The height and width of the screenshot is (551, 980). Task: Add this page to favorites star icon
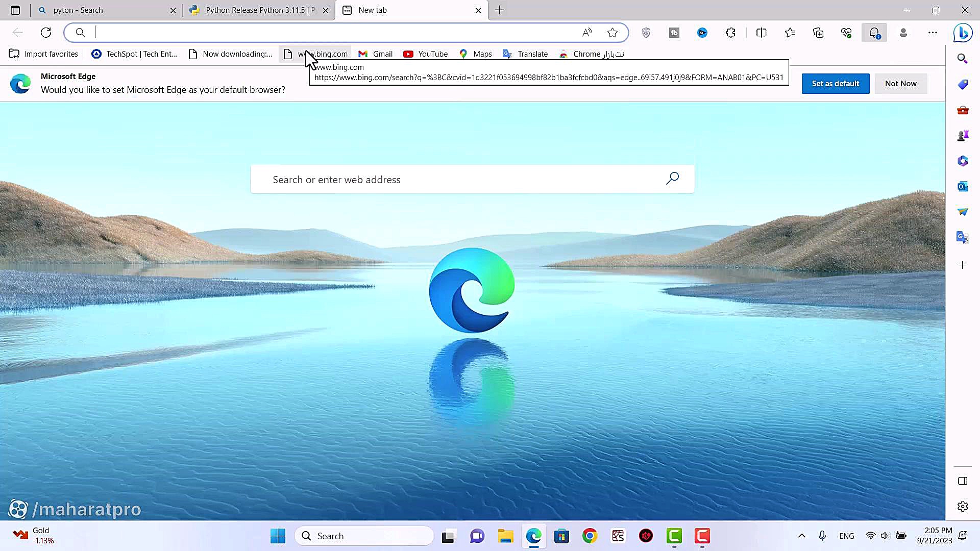612,33
